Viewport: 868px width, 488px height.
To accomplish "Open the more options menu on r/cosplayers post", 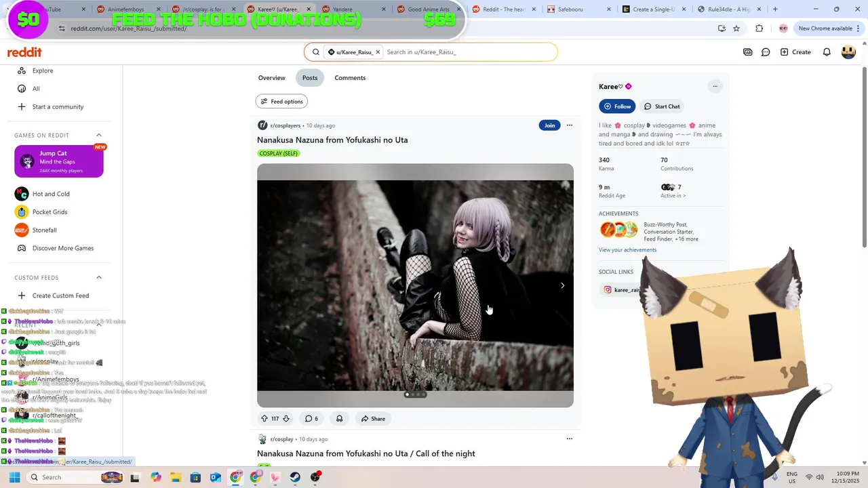I will click(x=570, y=125).
